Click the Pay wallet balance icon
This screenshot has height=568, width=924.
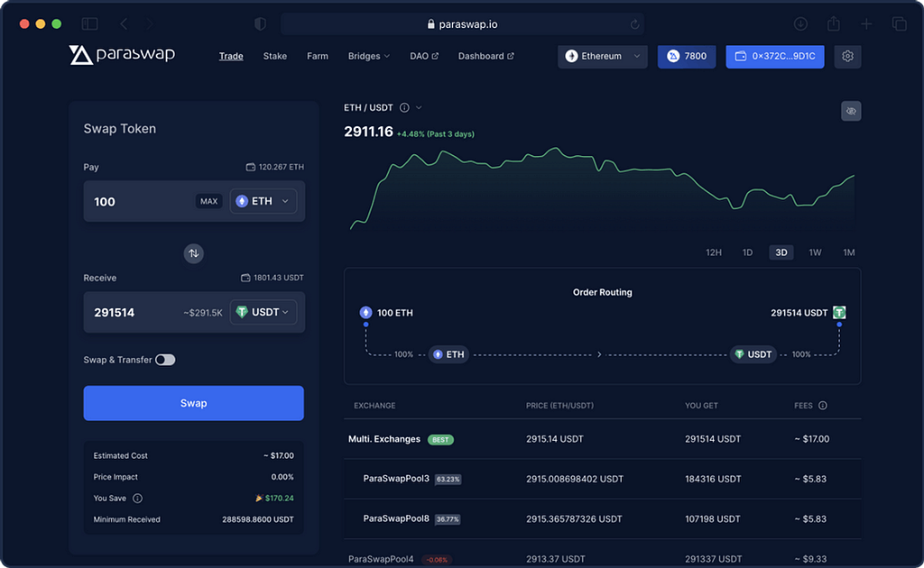pyautogui.click(x=251, y=167)
